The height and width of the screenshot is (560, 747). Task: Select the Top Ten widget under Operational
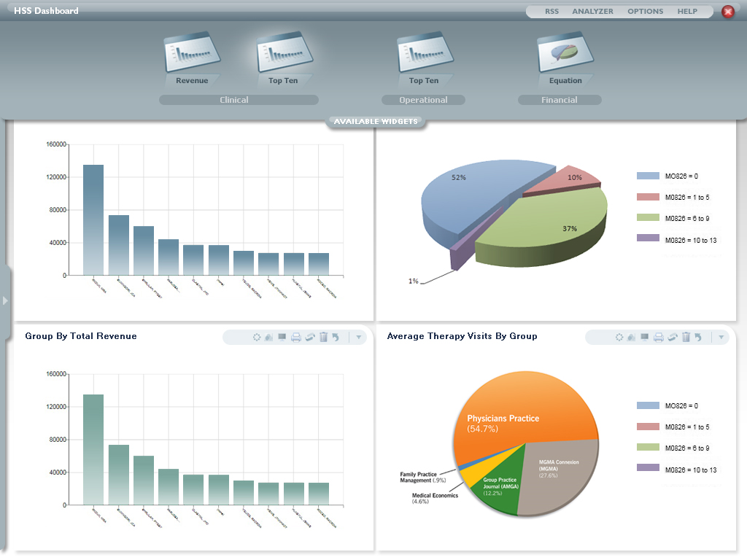[424, 53]
